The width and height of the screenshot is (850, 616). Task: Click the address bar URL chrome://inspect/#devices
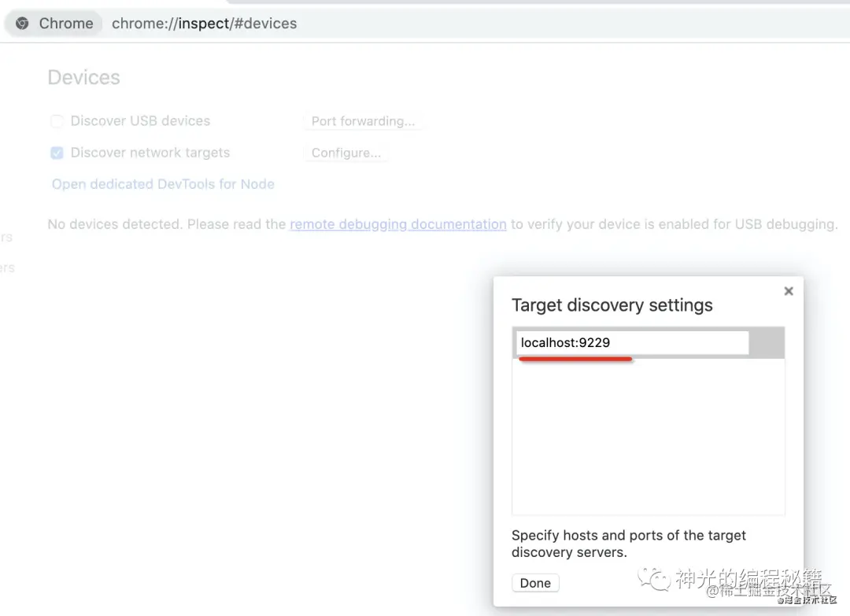coord(205,24)
